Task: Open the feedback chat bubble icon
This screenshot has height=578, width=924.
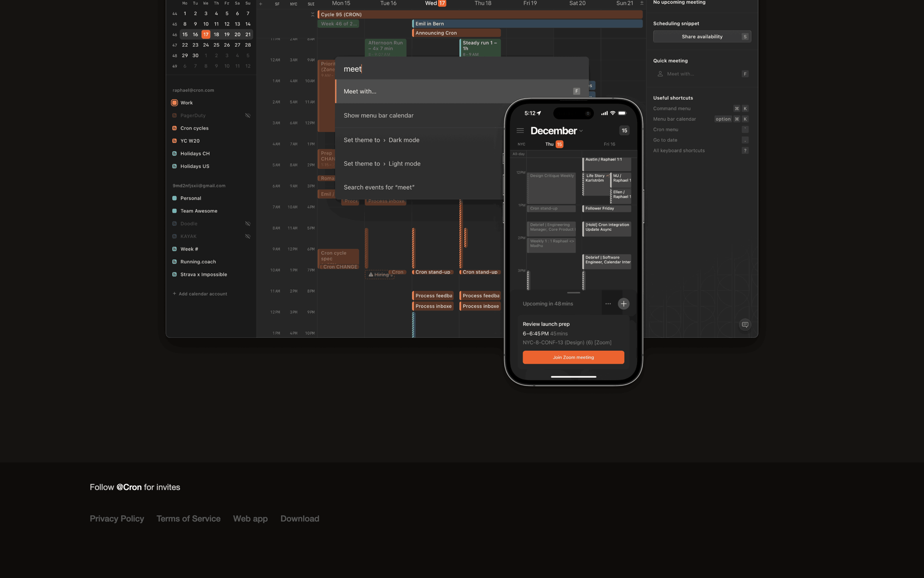Action: click(745, 325)
